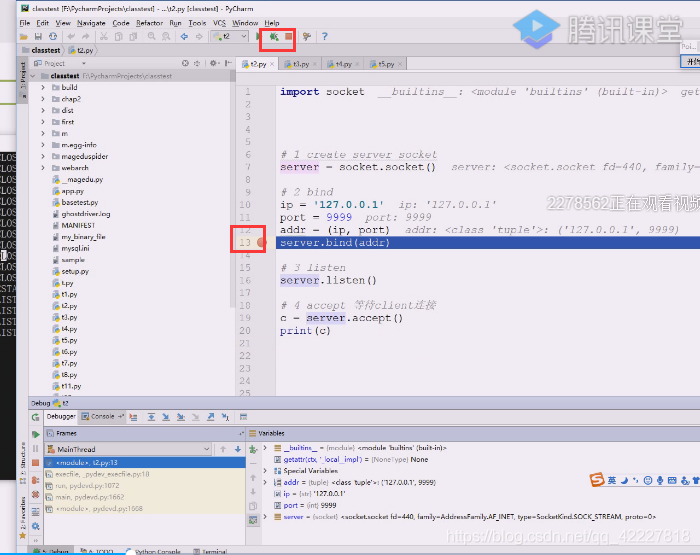Click the Project panel gear settings icon

[214, 63]
